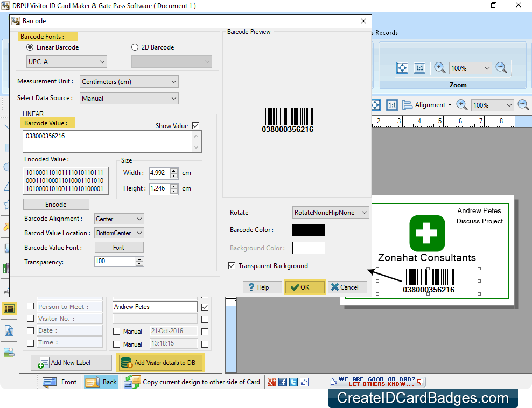This screenshot has height=408, width=532.
Task: Check the Manual checkbox beside 21-Oct-2016
Action: tap(117, 332)
